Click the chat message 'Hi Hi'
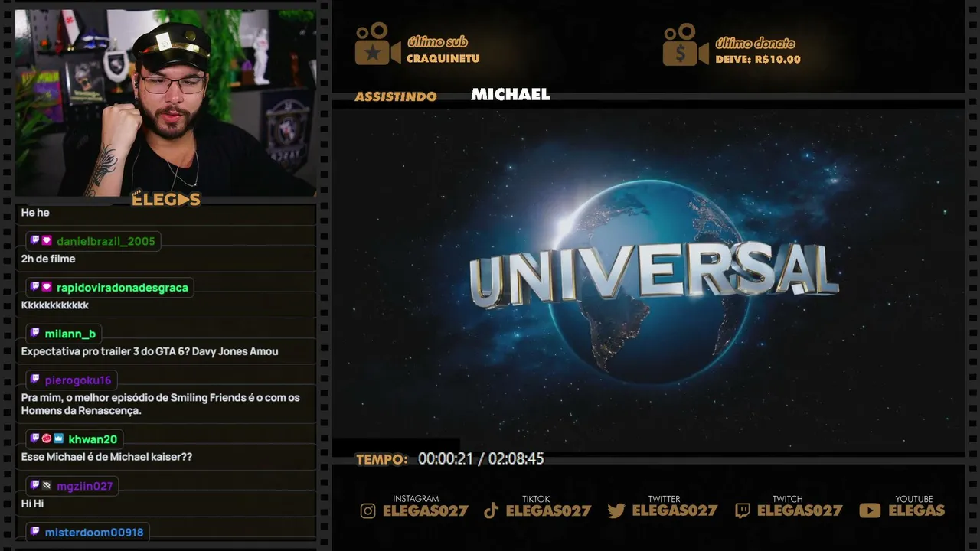This screenshot has height=551, width=980. 33,504
